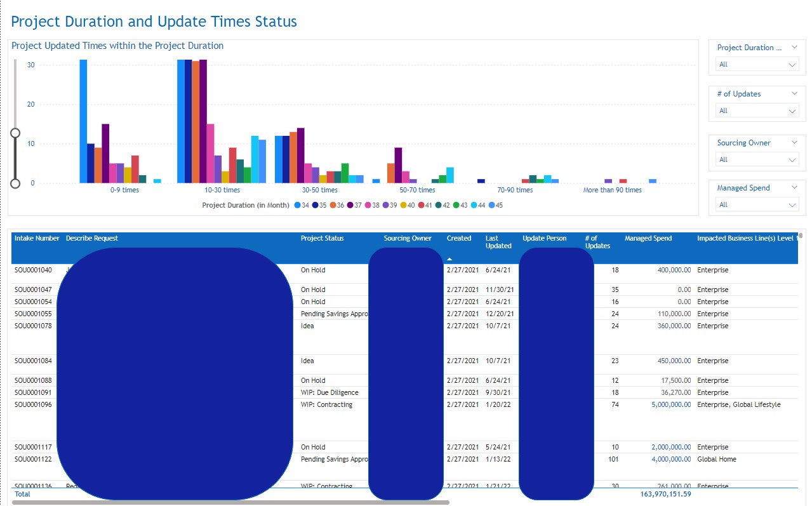
Task: Click the upper handle of chart zoom slider
Action: (x=15, y=133)
